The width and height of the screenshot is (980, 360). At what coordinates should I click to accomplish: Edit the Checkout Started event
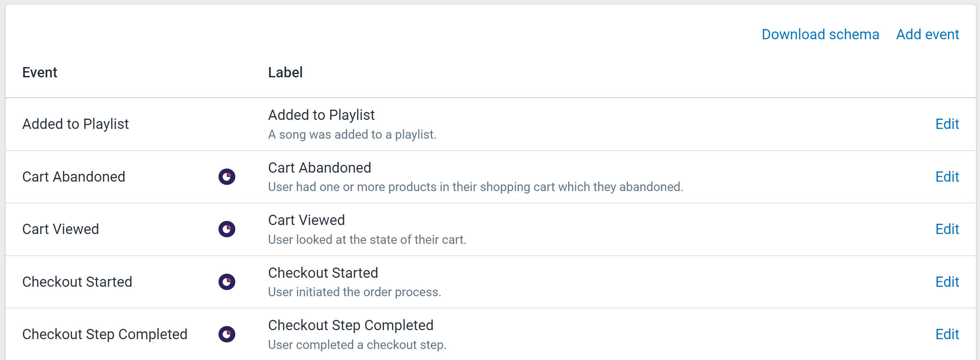[947, 282]
